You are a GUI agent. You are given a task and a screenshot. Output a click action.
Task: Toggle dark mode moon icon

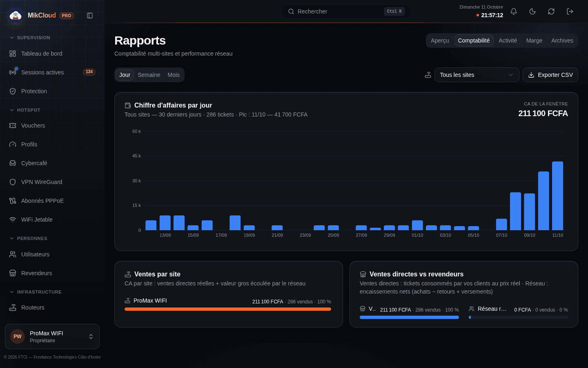(532, 11)
